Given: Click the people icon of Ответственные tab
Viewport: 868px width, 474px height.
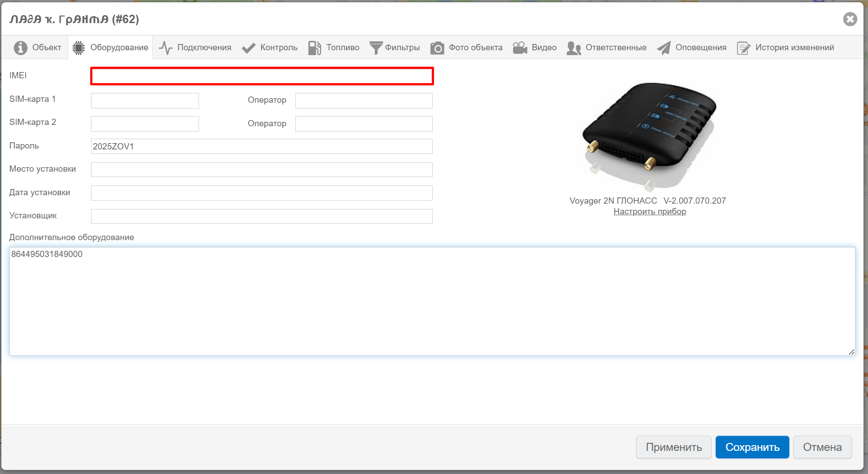Looking at the screenshot, I should pyautogui.click(x=574, y=48).
